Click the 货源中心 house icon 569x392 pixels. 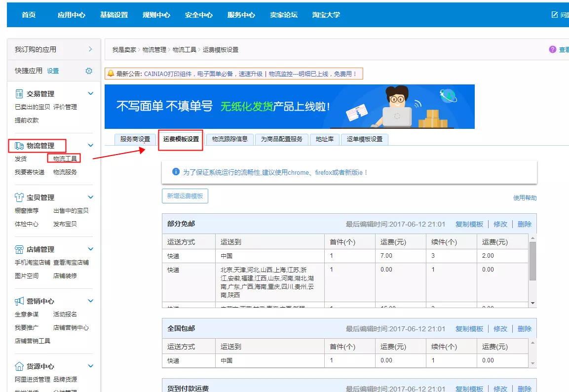[19, 366]
